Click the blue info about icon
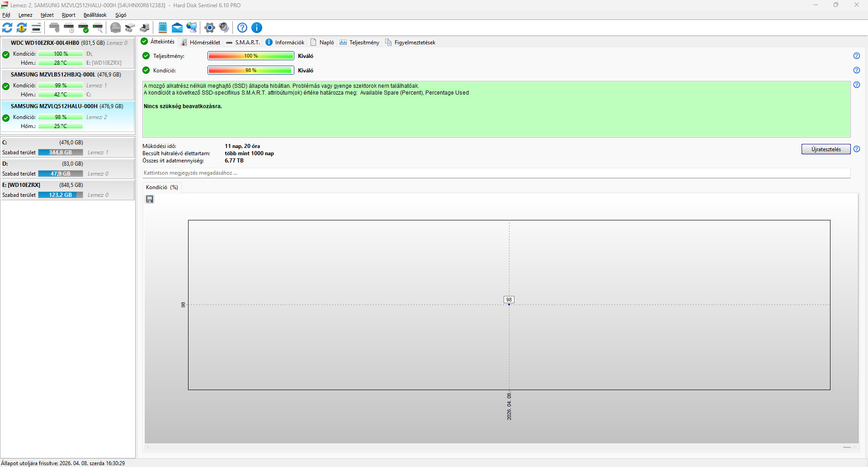 tap(257, 28)
